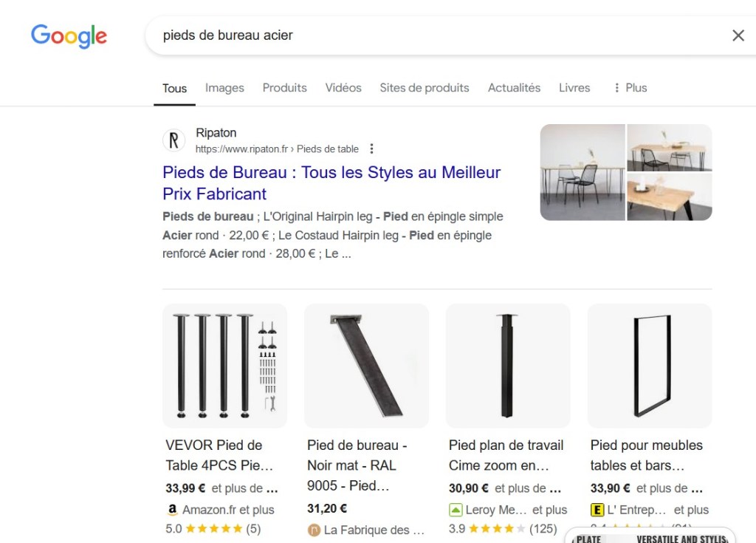Open VEVOR Pied de Table product listing

[214, 455]
